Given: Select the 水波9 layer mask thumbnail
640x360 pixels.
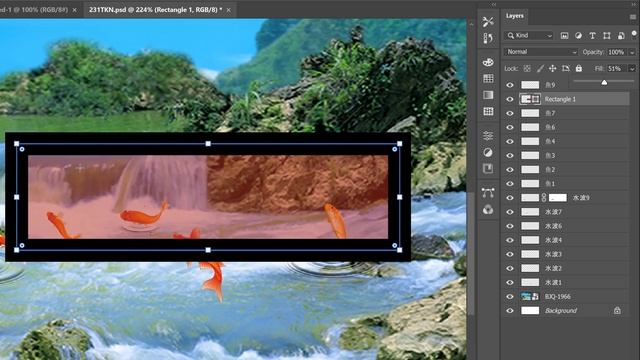Looking at the screenshot, I should (x=558, y=198).
